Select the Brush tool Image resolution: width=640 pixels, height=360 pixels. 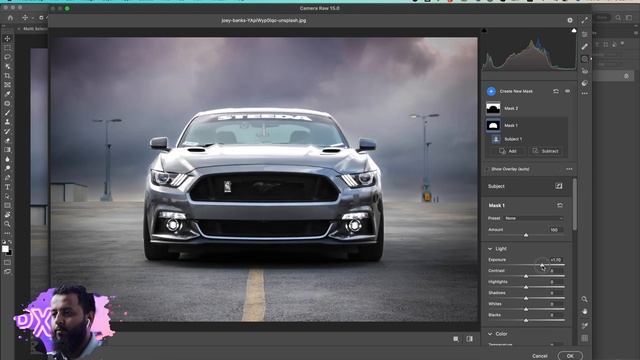tap(7, 113)
